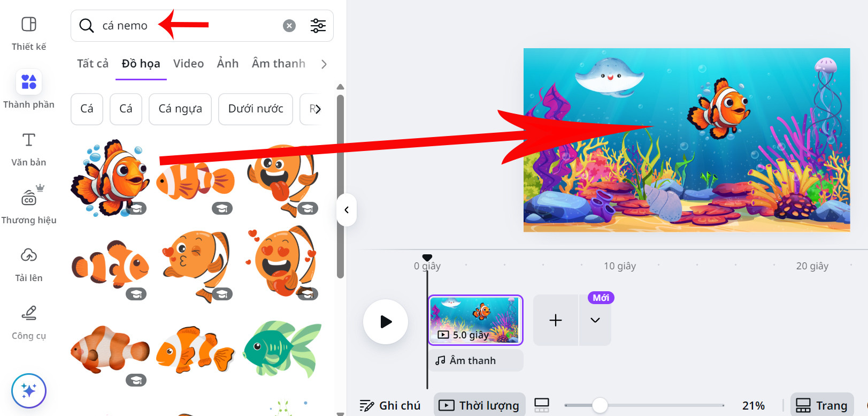Select the clownfish on the canvas
The height and width of the screenshot is (416, 868).
pos(719,109)
